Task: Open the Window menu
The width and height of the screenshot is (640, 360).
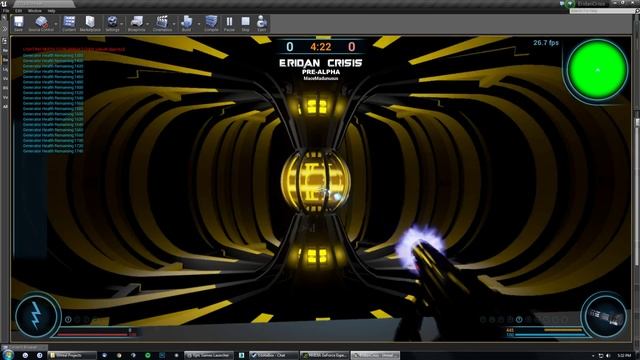Action: (35, 11)
